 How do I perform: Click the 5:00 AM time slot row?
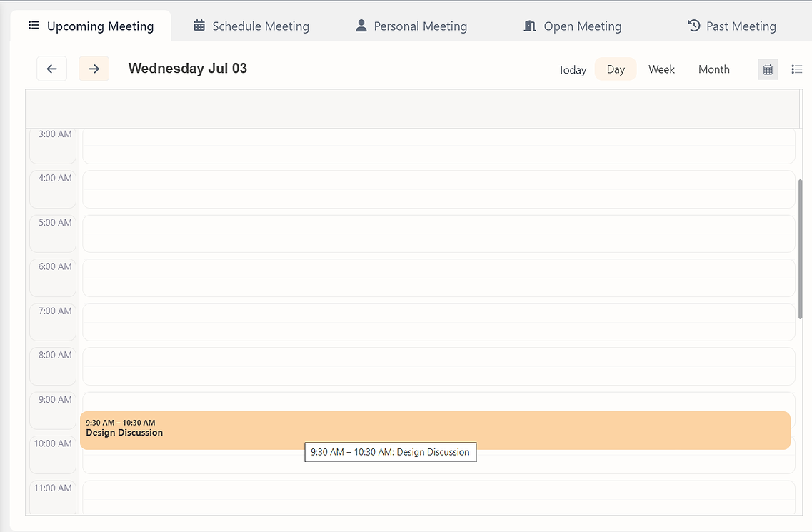click(438, 234)
